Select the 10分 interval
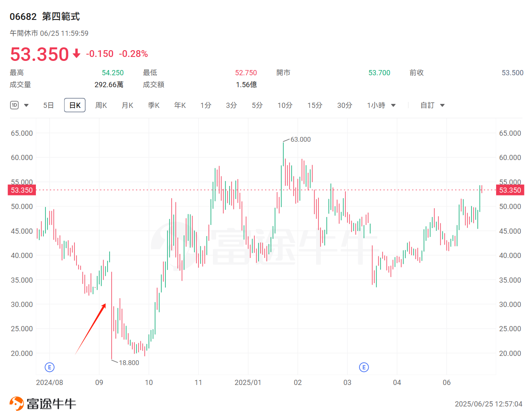 (x=285, y=105)
